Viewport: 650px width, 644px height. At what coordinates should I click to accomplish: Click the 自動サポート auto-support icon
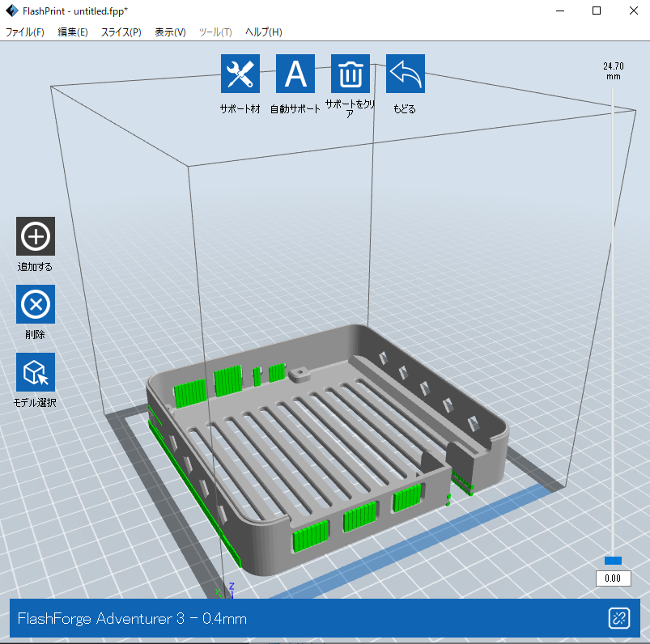click(x=295, y=74)
